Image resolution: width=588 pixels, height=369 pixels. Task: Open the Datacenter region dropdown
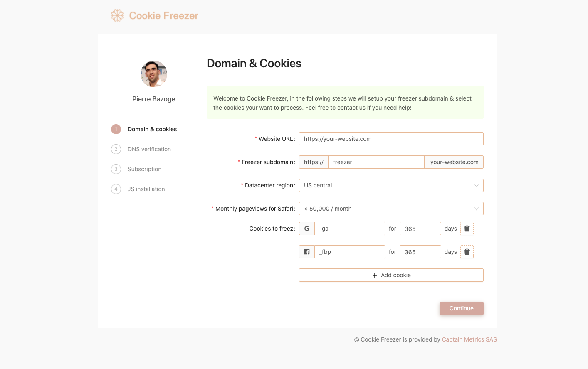[391, 185]
